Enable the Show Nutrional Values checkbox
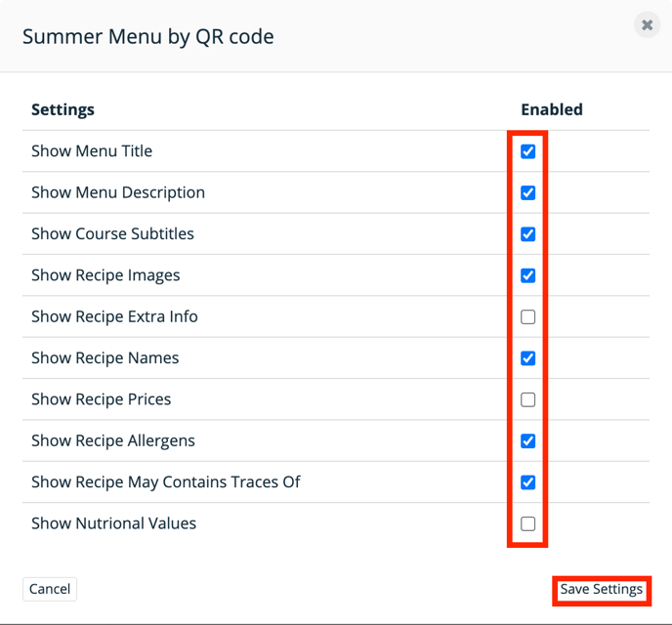The height and width of the screenshot is (625, 672). [x=527, y=523]
